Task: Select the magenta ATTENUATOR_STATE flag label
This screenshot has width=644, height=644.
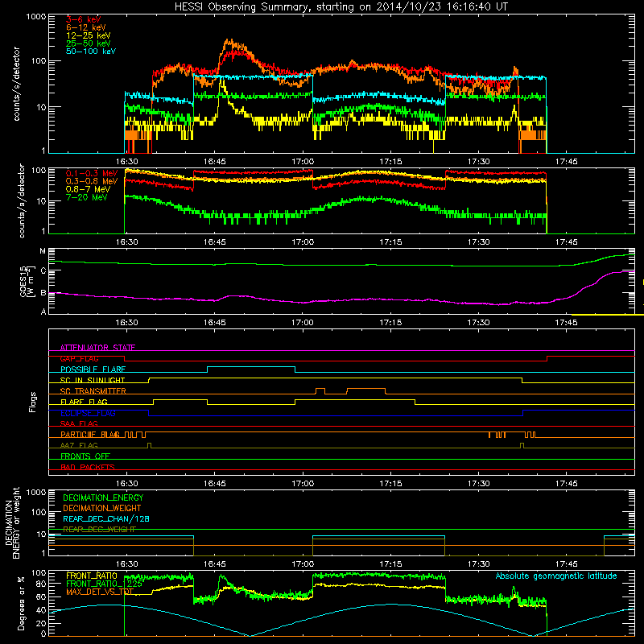Action: 97,348
